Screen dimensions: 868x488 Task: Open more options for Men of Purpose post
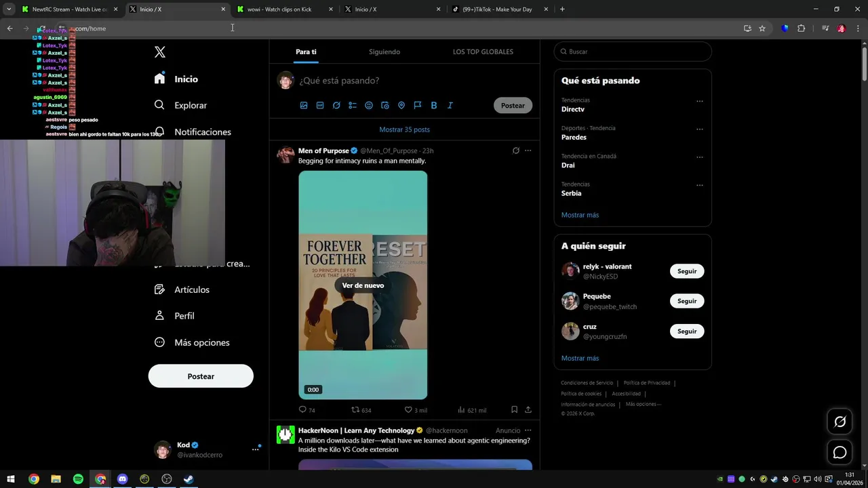[x=528, y=150]
